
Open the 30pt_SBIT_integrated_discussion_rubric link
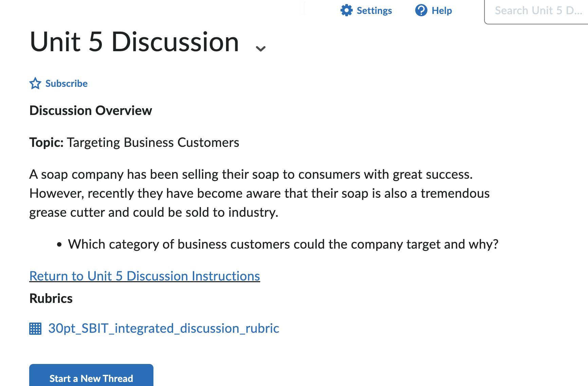(164, 328)
